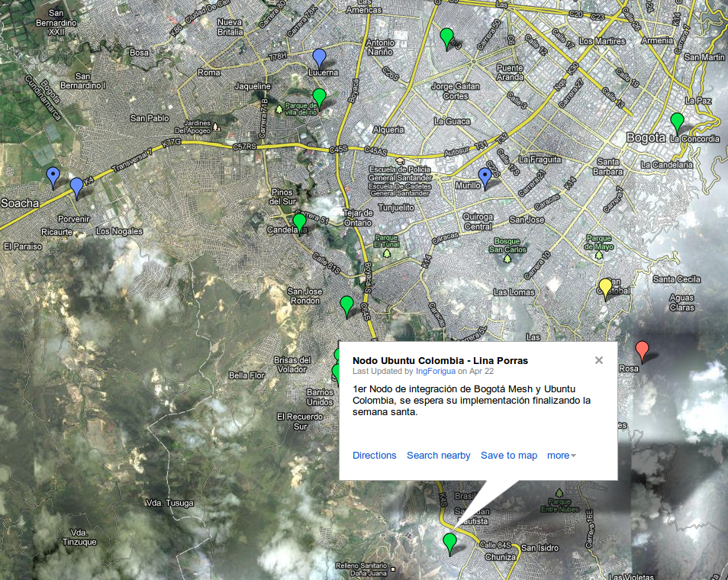Click "Save to map" in the info window
728x580 pixels.
pyautogui.click(x=508, y=456)
